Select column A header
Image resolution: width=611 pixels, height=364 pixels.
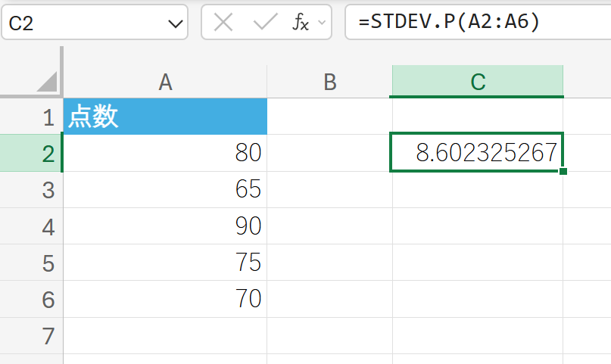click(165, 82)
